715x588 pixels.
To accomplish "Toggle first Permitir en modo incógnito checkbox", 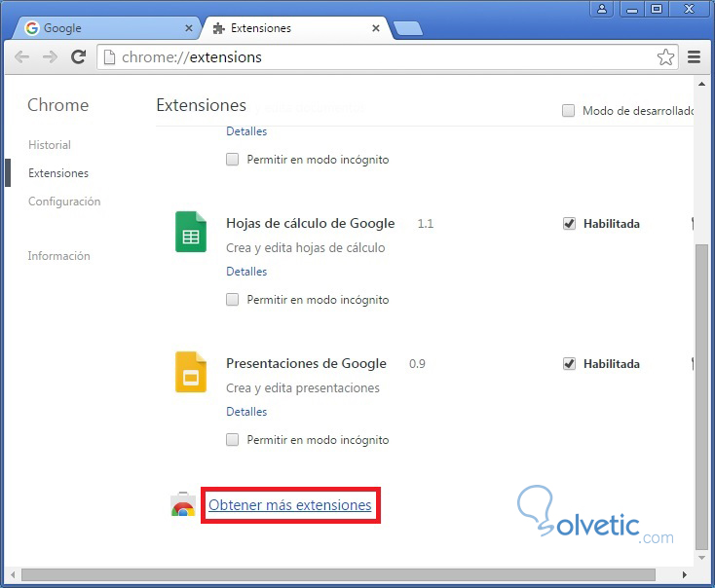I will pos(233,160).
